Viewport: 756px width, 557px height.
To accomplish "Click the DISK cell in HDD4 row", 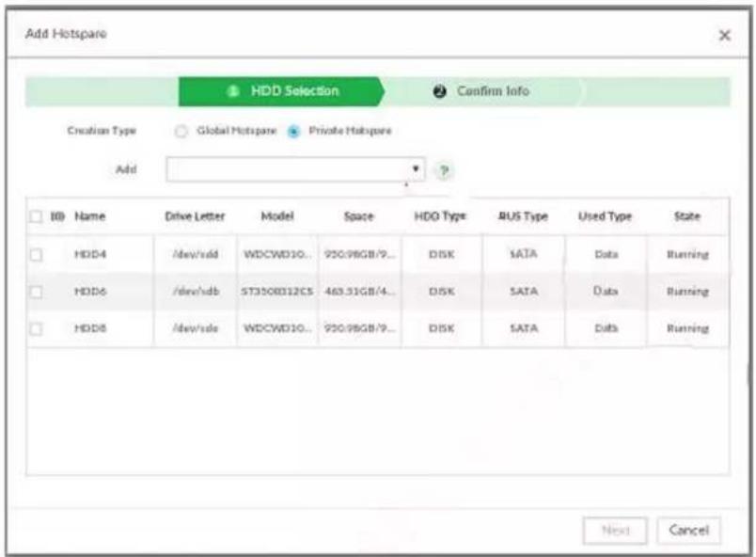I will (x=441, y=254).
